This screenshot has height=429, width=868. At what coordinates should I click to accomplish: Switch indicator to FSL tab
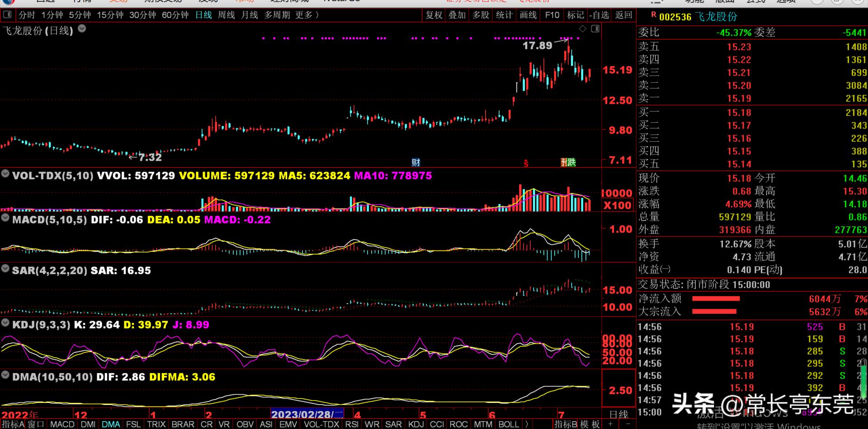133,424
